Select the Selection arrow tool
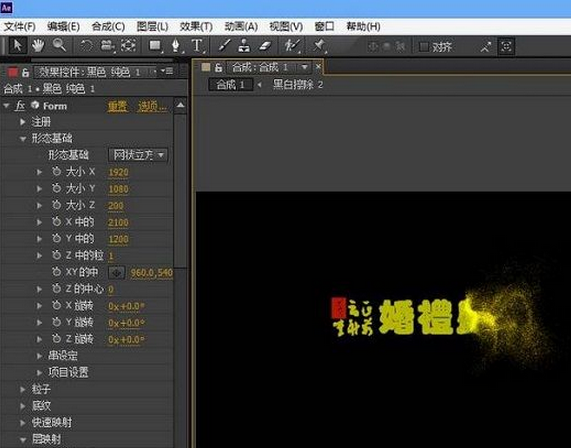The height and width of the screenshot is (448, 571). (17, 46)
